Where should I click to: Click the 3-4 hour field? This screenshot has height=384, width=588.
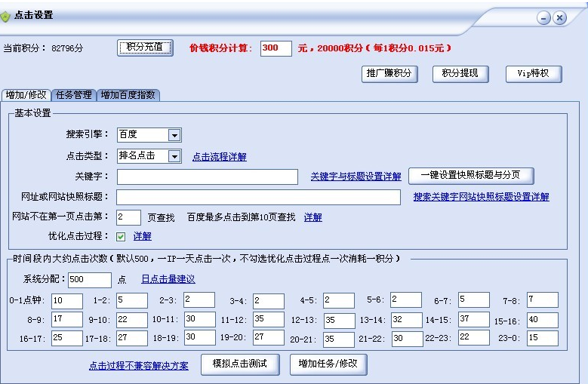[x=269, y=301]
